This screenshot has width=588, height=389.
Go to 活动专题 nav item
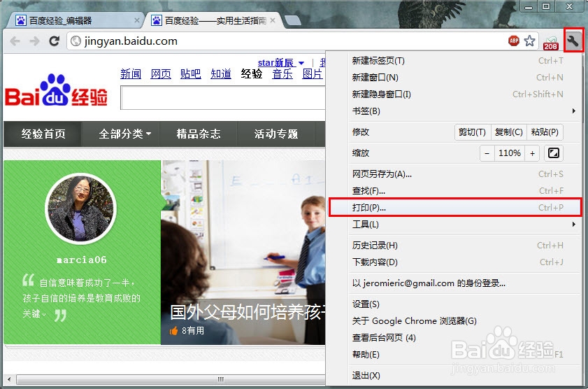coord(276,134)
